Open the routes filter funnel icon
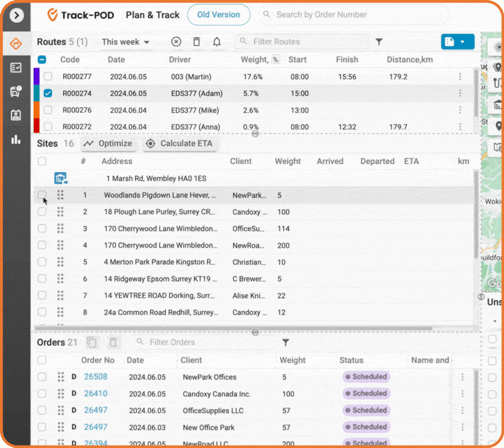Viewport: 504px width, 448px height. click(x=379, y=42)
